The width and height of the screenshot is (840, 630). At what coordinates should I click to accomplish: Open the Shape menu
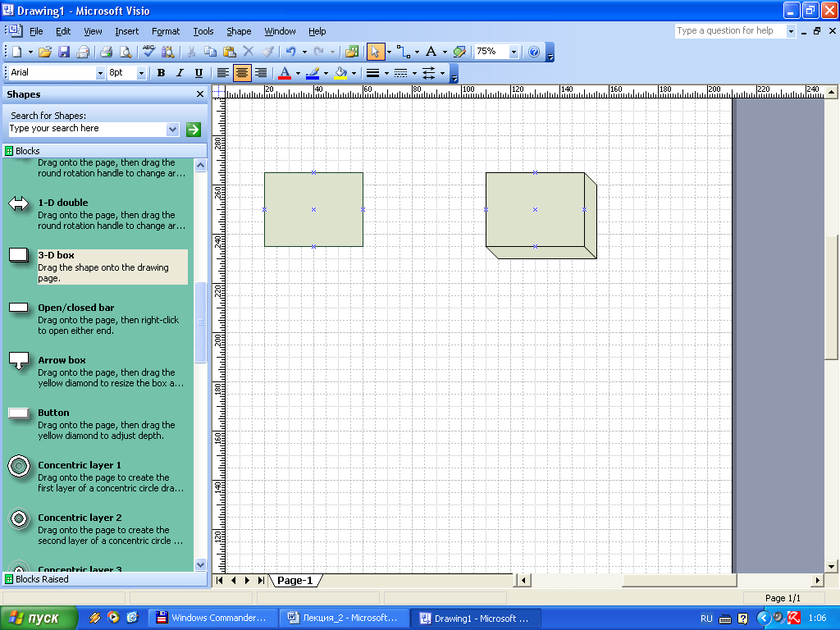coord(239,31)
